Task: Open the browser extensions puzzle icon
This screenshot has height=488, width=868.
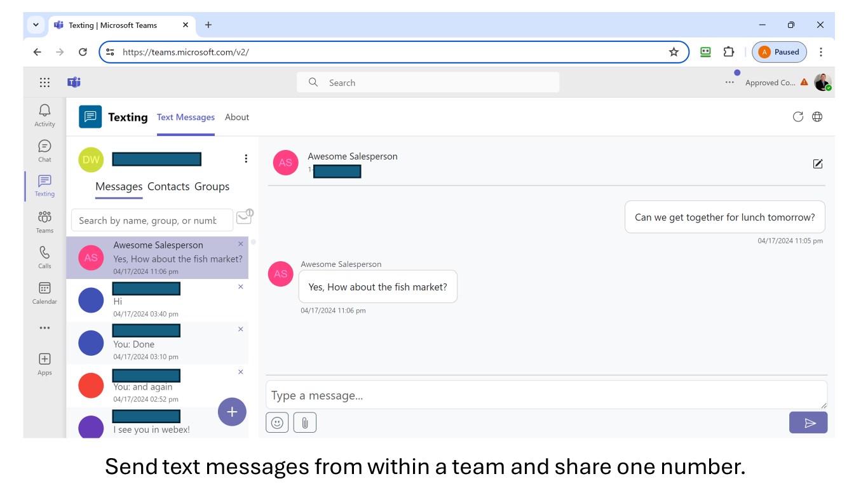Action: point(729,52)
